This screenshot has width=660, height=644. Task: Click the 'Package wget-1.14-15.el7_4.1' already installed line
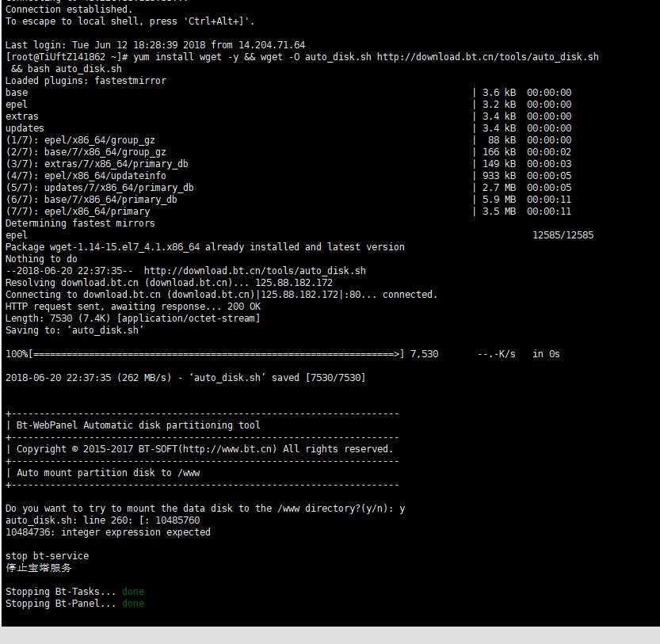205,246
